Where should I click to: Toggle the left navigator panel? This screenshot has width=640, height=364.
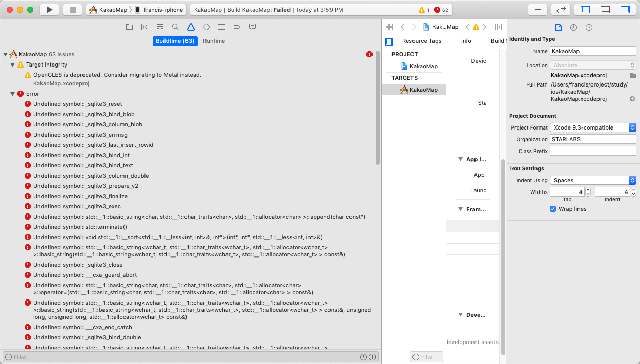tap(585, 10)
